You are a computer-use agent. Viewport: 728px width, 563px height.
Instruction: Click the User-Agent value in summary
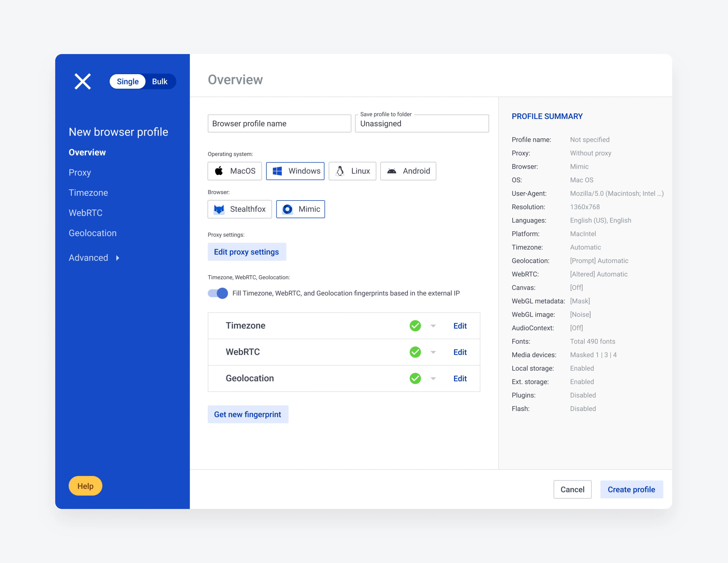[617, 193]
